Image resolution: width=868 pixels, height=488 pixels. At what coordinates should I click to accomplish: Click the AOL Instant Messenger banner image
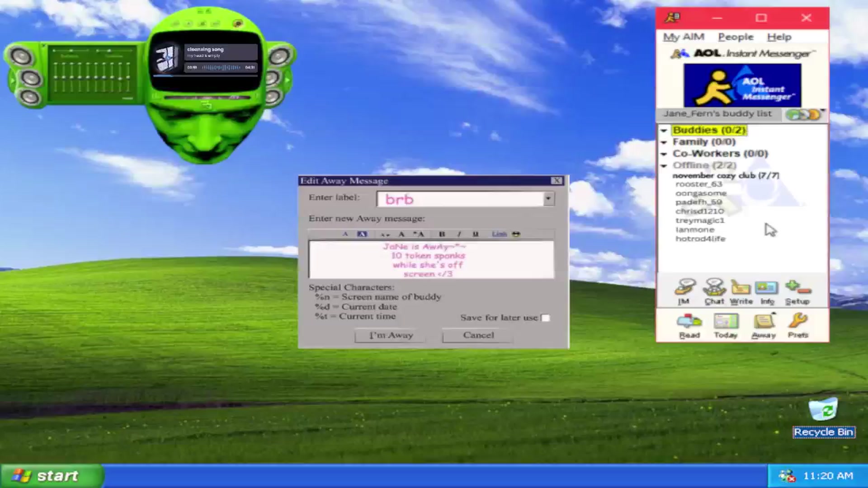pos(742,85)
